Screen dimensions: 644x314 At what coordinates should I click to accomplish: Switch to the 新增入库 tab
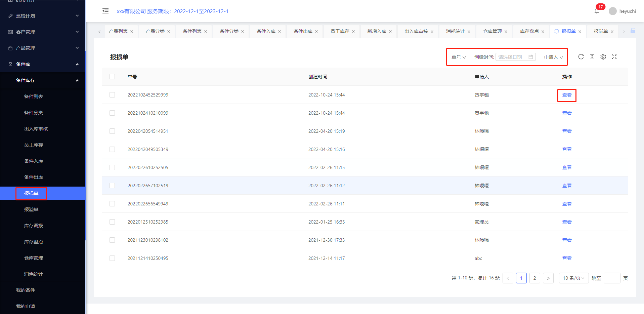pyautogui.click(x=377, y=31)
